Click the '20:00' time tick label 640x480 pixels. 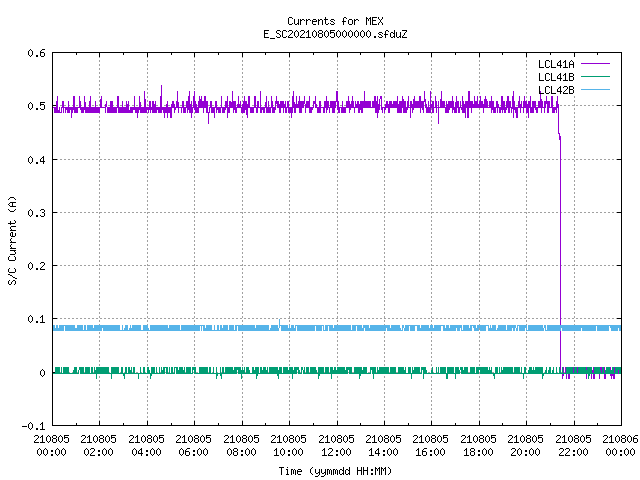pyautogui.click(x=525, y=452)
